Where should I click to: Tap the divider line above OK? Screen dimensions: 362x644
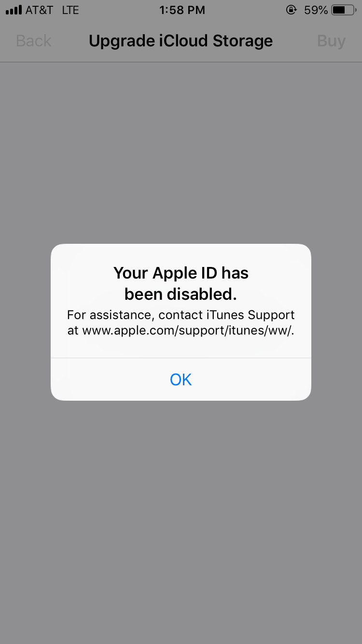[x=181, y=358]
